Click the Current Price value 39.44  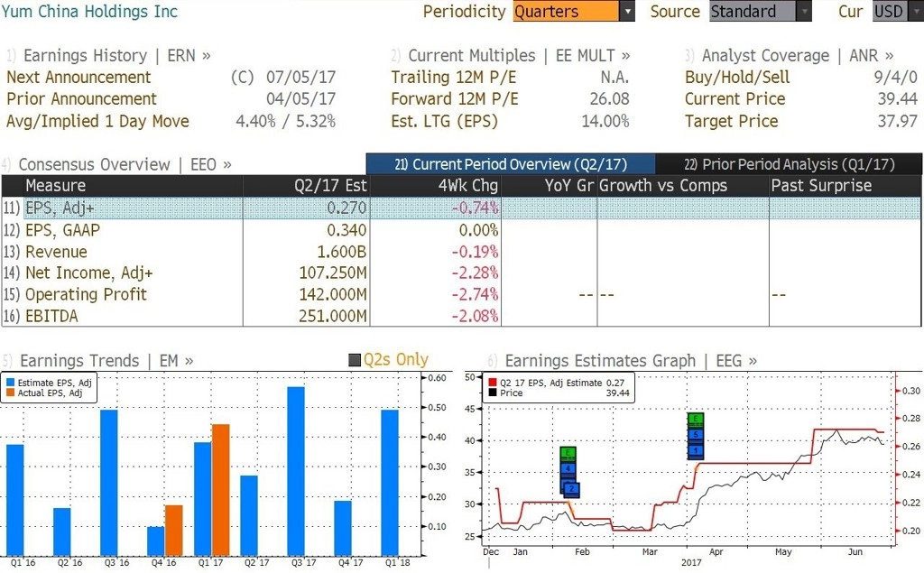click(898, 99)
